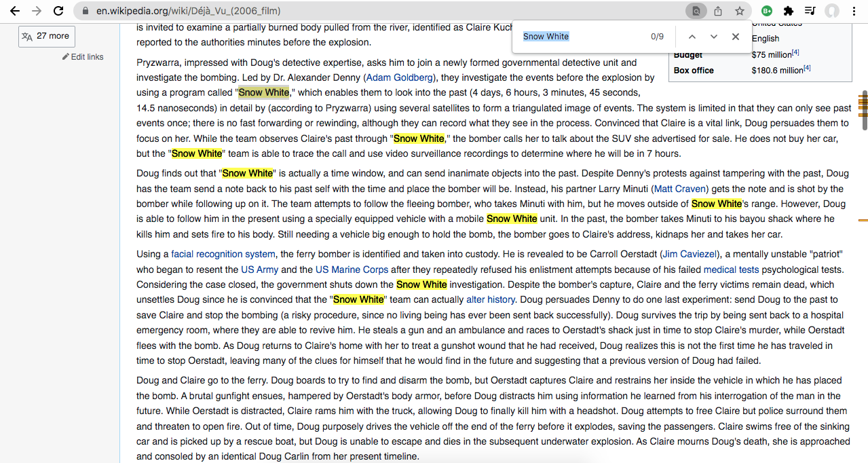Visit the US Army article link
This screenshot has height=463, width=868.
(x=259, y=270)
